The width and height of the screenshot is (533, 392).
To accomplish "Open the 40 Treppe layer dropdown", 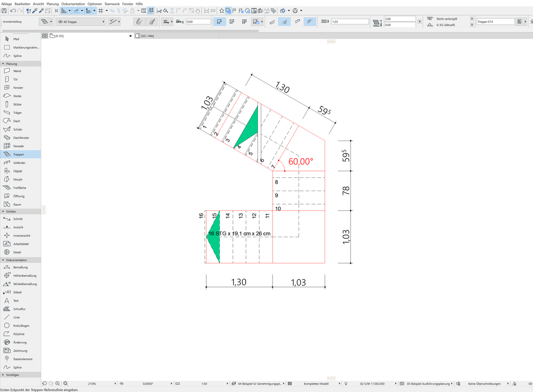I will (81, 22).
